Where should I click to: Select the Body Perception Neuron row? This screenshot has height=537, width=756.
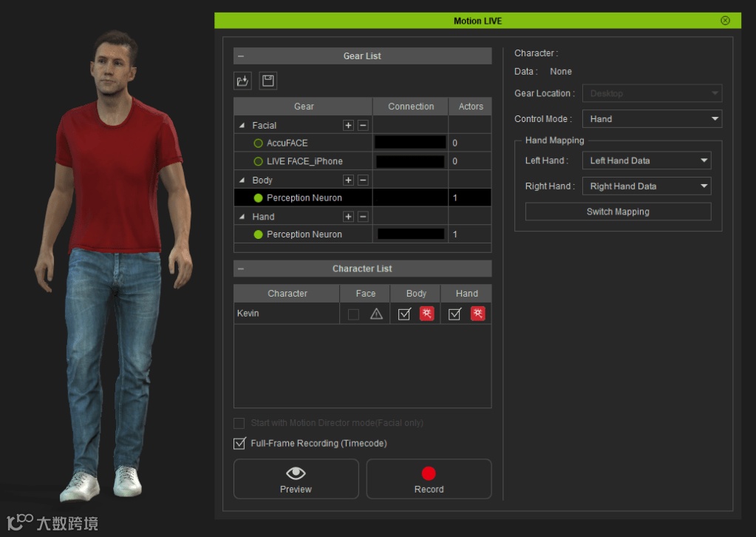[304, 198]
